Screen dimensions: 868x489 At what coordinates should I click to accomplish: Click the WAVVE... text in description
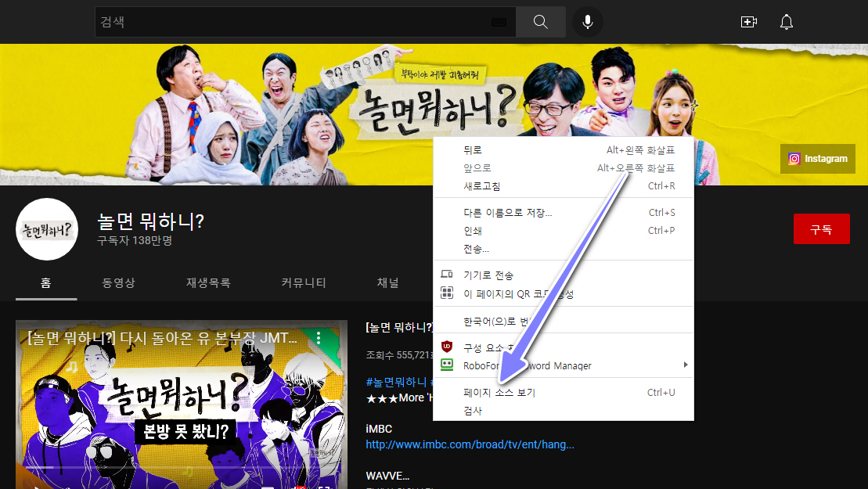[x=387, y=475]
